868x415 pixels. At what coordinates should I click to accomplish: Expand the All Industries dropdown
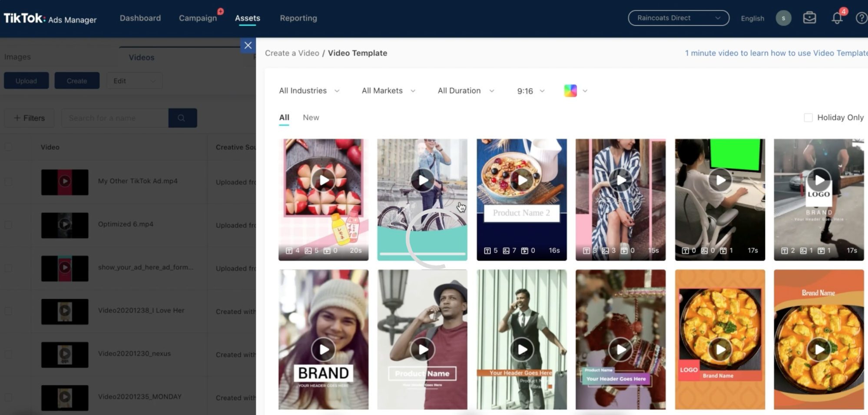[x=309, y=91]
